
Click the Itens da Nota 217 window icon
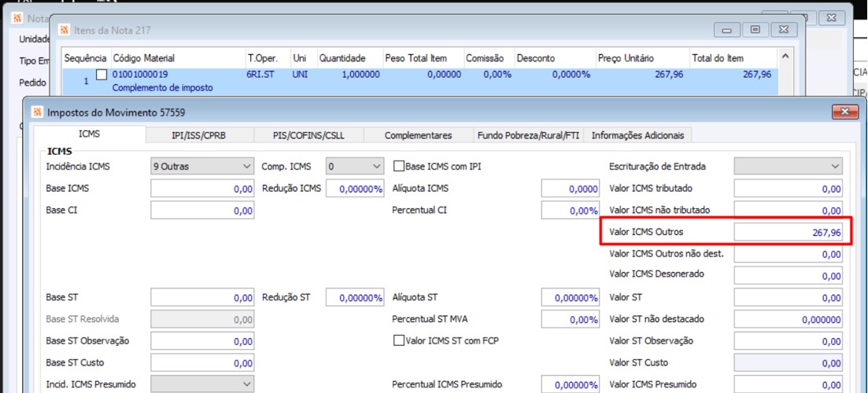(x=65, y=30)
